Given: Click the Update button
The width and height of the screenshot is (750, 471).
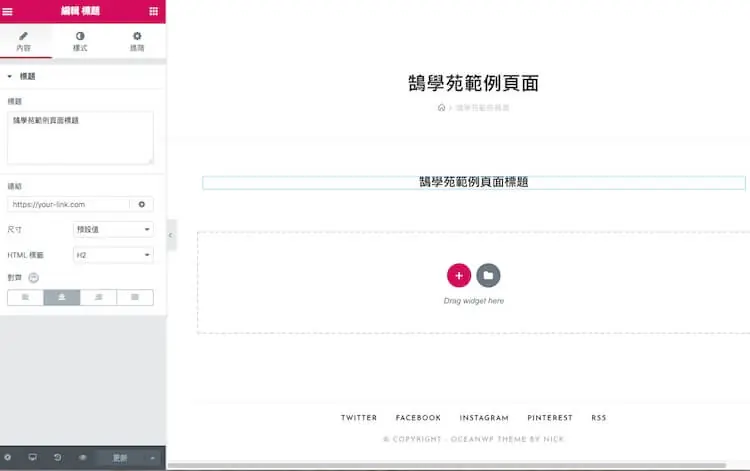Looking at the screenshot, I should (x=120, y=458).
